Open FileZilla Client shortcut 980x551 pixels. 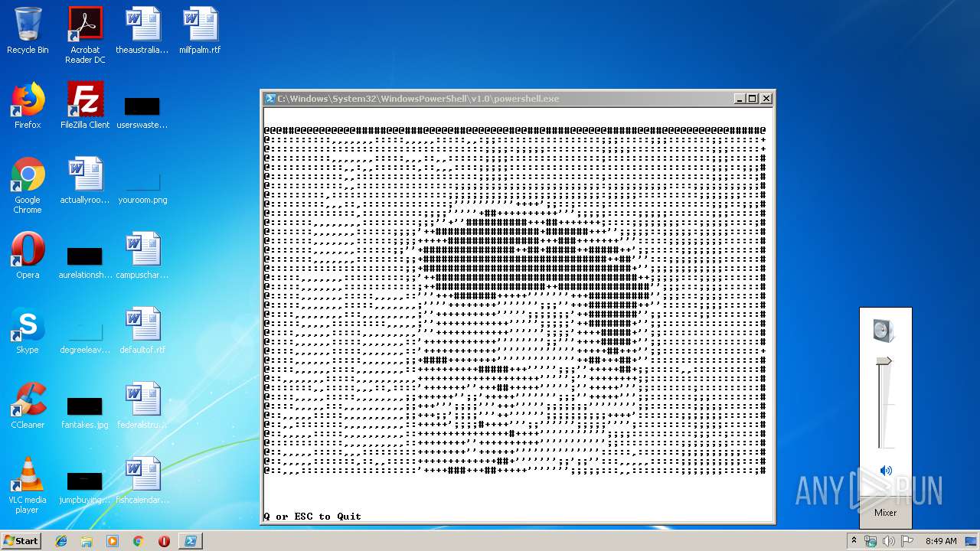(x=85, y=106)
